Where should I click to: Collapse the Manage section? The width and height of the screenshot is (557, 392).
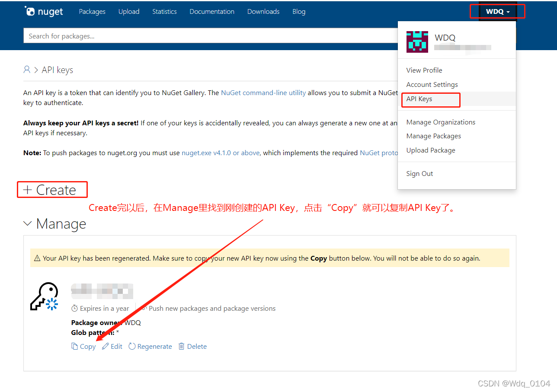(54, 223)
